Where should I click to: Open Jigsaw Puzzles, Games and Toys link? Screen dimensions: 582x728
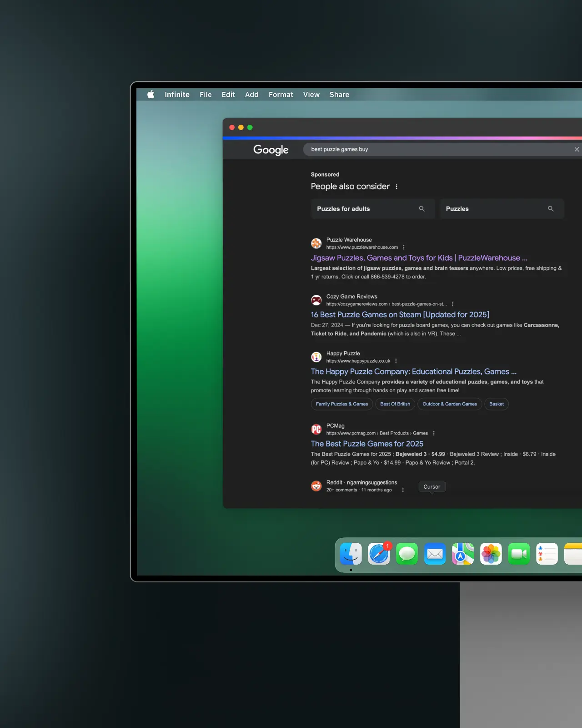point(419,258)
